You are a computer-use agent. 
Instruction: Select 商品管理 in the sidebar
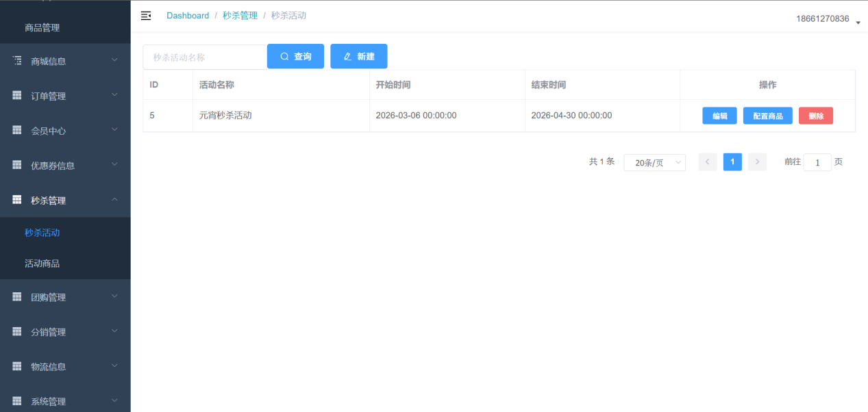(42, 28)
